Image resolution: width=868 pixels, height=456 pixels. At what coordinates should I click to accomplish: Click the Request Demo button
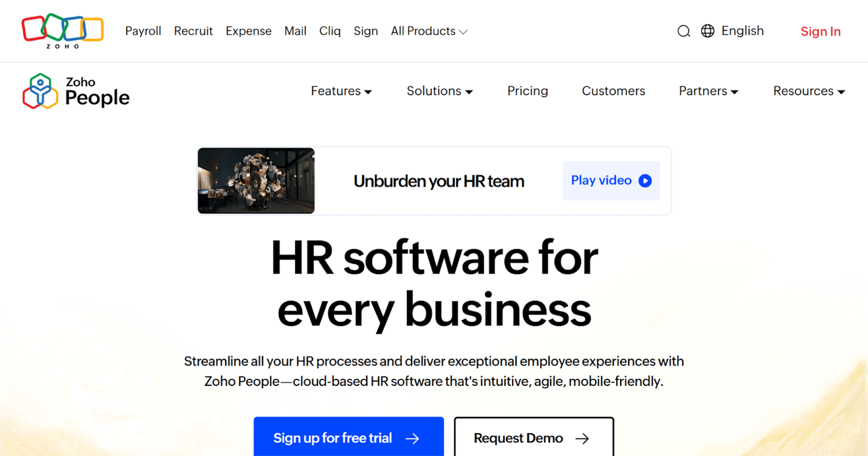[534, 437]
